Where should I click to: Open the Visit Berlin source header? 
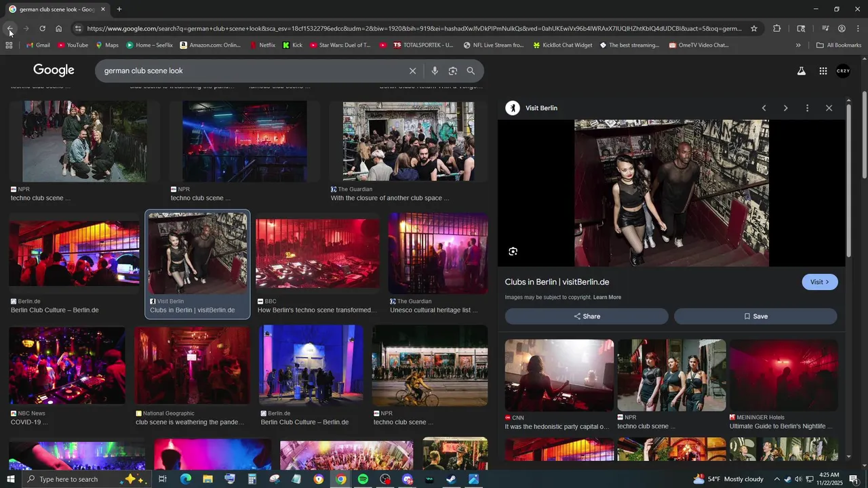(x=532, y=108)
